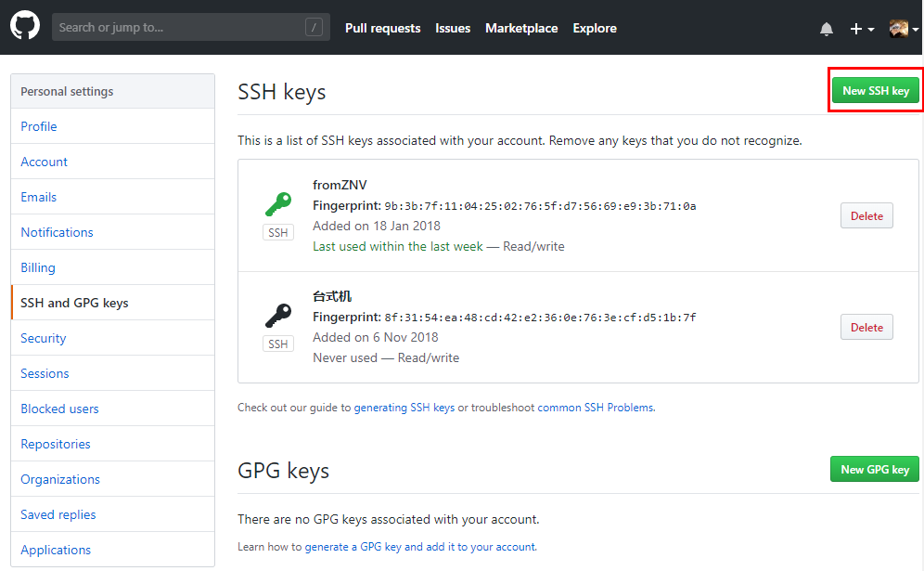Open the user avatar dropdown menu
Viewport: 924px width, 571px height.
[904, 29]
